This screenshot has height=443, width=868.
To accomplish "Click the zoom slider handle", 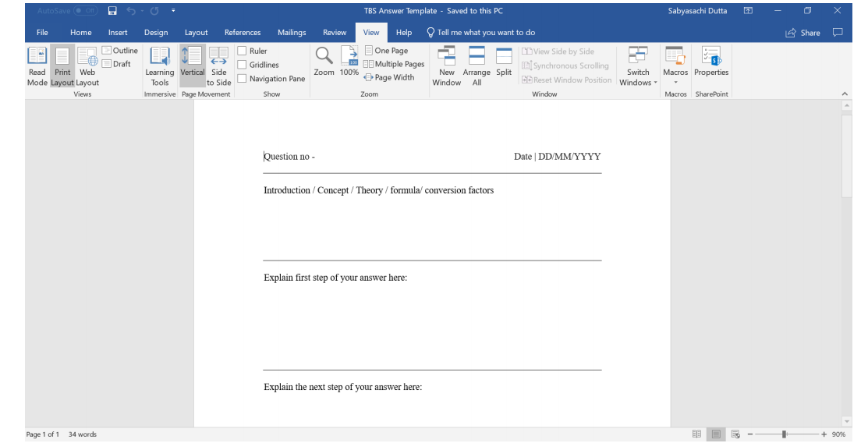I will 784,434.
